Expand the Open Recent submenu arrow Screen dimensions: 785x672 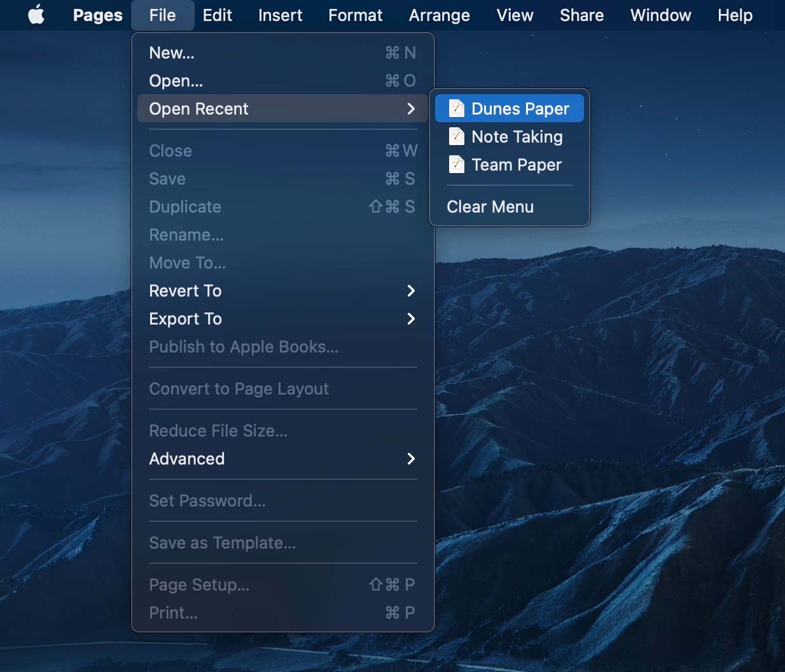pos(411,109)
